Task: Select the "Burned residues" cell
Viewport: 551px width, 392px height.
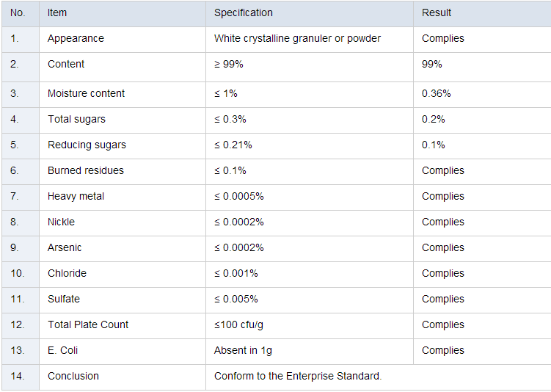Action: coord(86,170)
